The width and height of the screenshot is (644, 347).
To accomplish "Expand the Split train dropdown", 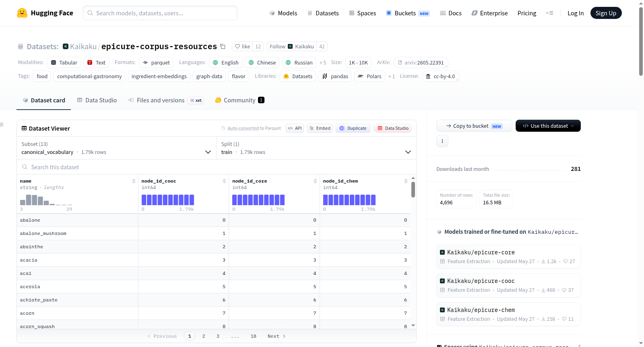I will coord(316,148).
